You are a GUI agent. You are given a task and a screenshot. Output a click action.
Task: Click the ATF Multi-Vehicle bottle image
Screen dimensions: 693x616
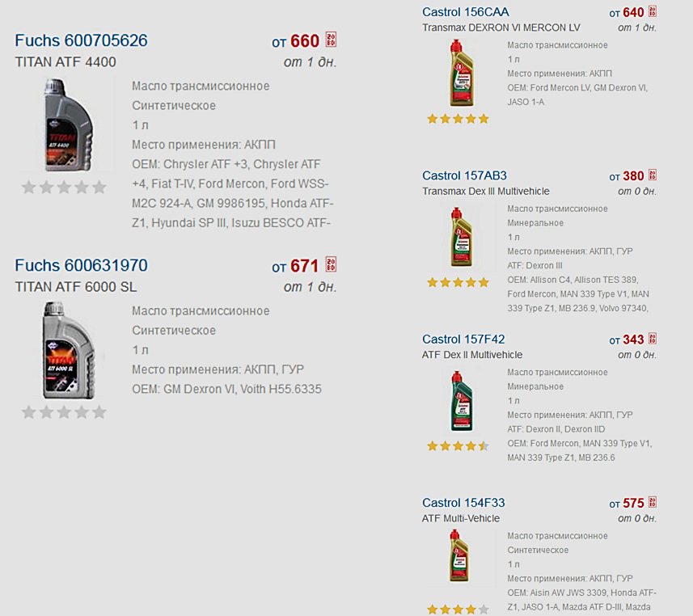click(x=459, y=556)
